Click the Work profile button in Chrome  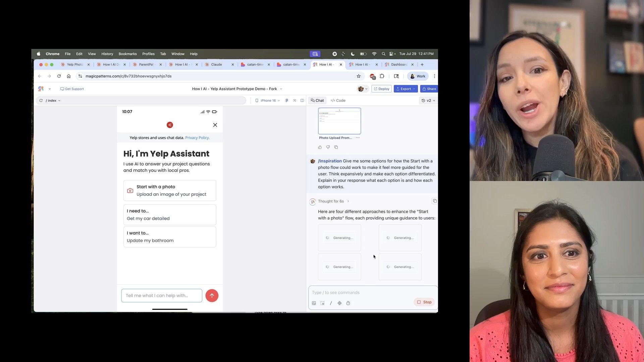418,76
